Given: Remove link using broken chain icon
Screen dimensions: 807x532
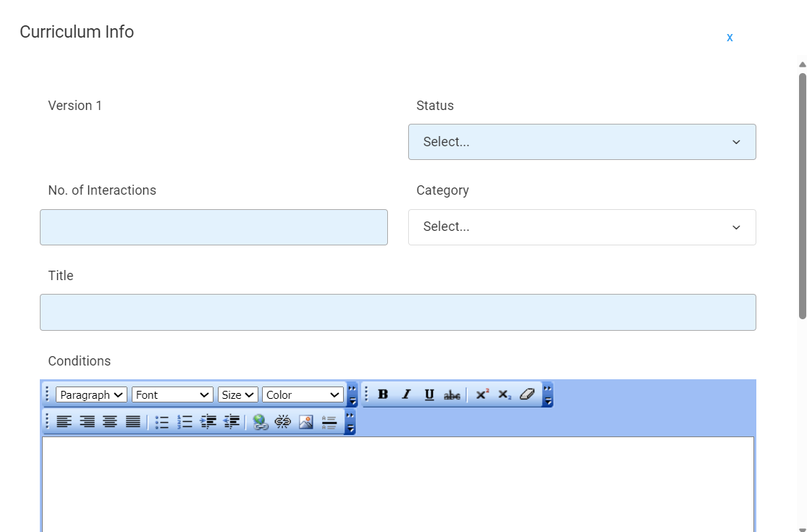Looking at the screenshot, I should 282,422.
